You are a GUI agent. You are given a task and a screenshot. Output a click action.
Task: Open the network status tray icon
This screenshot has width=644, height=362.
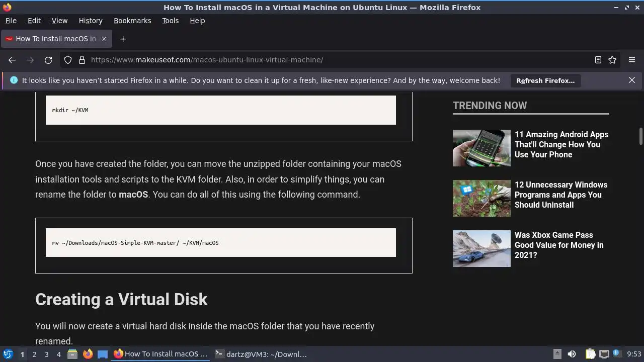(604, 354)
